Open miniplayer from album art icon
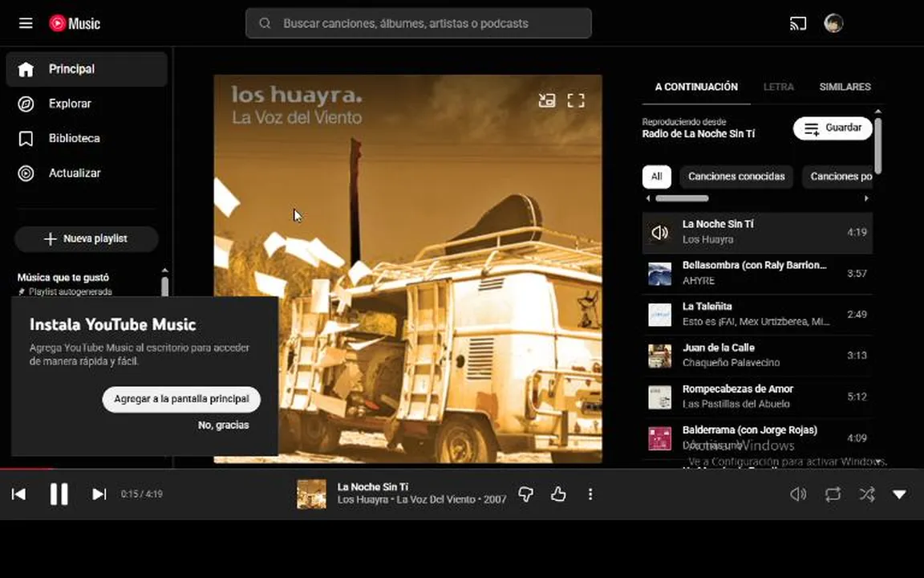Image resolution: width=924 pixels, height=578 pixels. pos(547,101)
